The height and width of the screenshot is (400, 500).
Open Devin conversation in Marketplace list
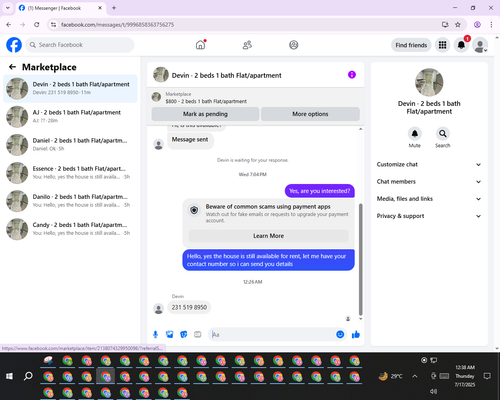coord(70,88)
